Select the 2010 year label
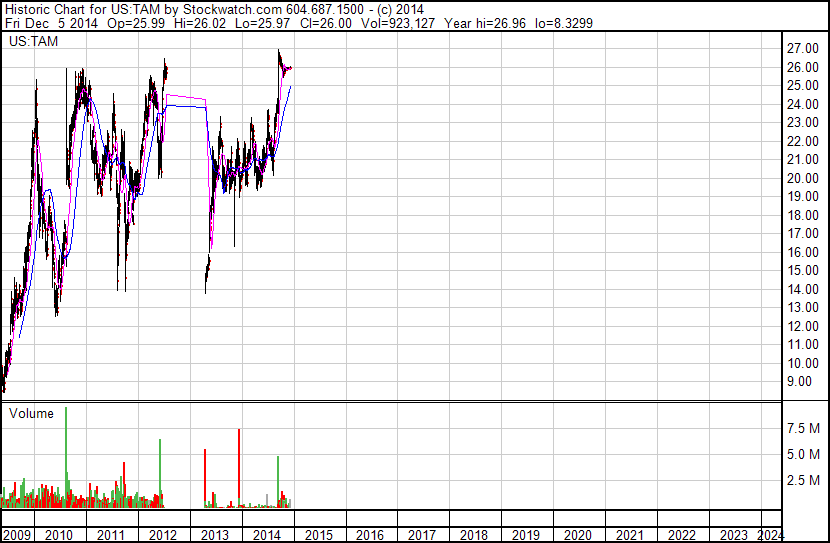This screenshot has width=830, height=543. click(x=59, y=535)
